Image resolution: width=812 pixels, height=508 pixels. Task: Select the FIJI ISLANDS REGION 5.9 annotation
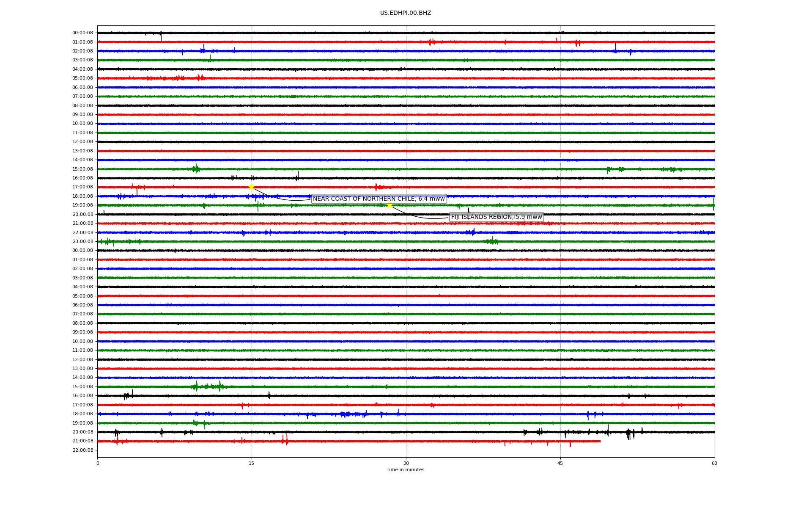pyautogui.click(x=497, y=217)
